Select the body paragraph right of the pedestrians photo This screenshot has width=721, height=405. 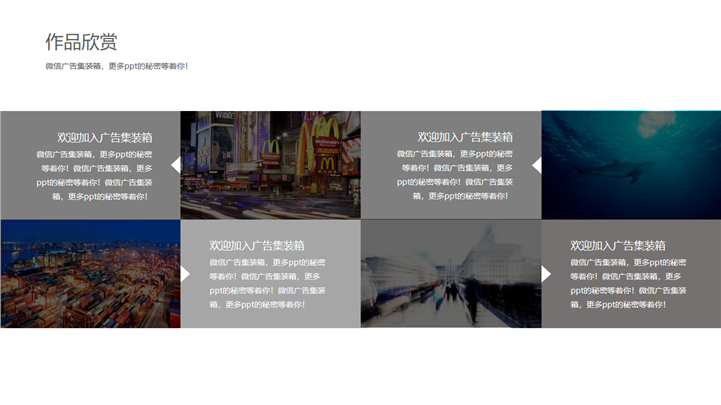[627, 284]
